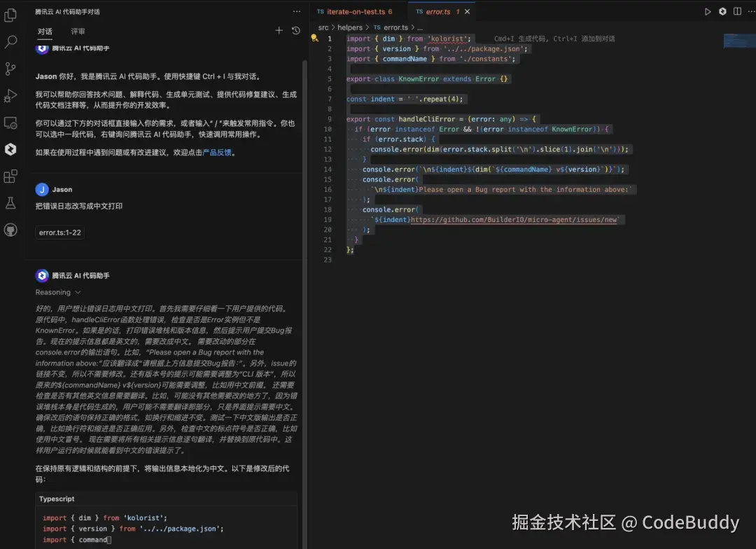Click AI assistant avatar above Reasoning

tap(42, 275)
